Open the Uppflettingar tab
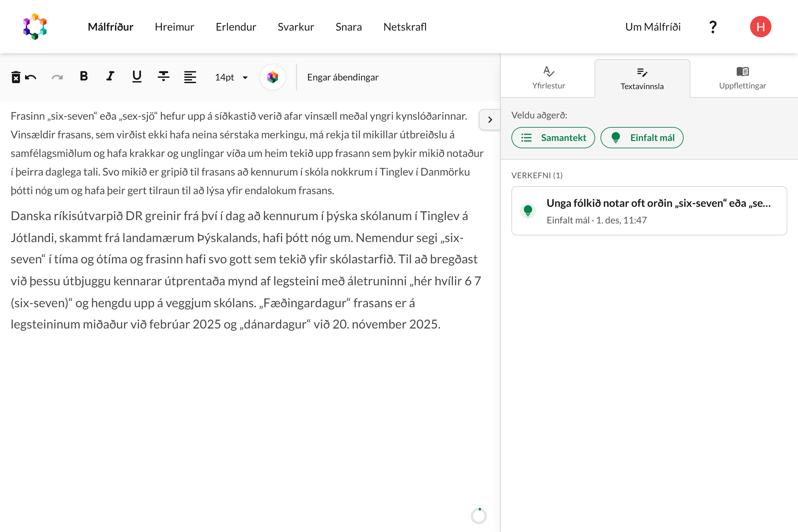Viewport: 798px width, 532px height. 742,78
